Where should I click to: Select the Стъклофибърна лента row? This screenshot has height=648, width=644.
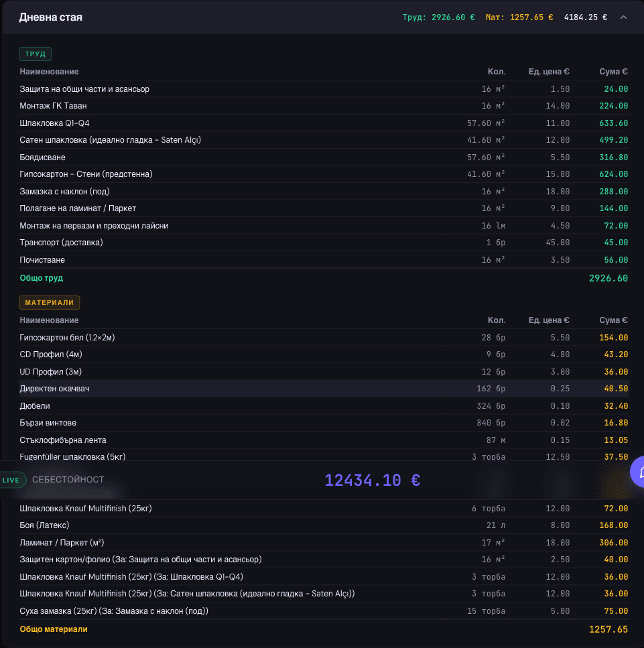point(324,440)
